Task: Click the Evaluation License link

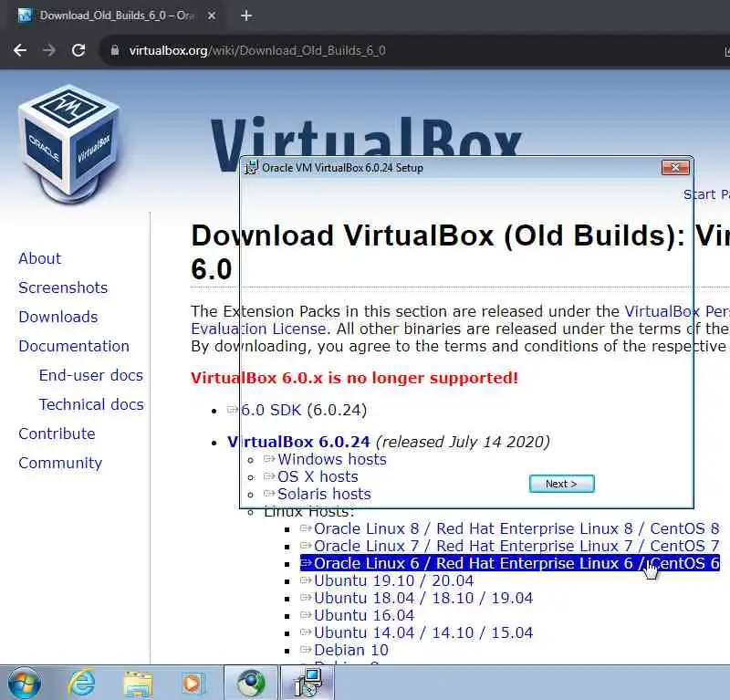Action: [258, 329]
